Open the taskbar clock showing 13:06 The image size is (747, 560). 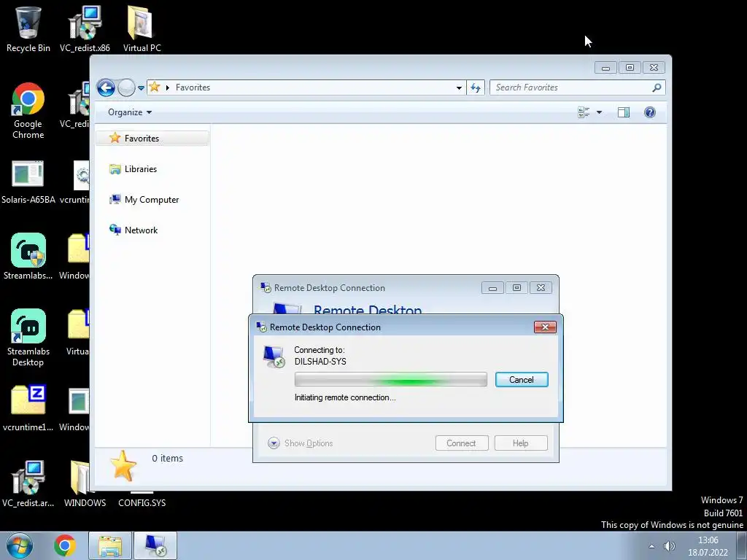(708, 546)
